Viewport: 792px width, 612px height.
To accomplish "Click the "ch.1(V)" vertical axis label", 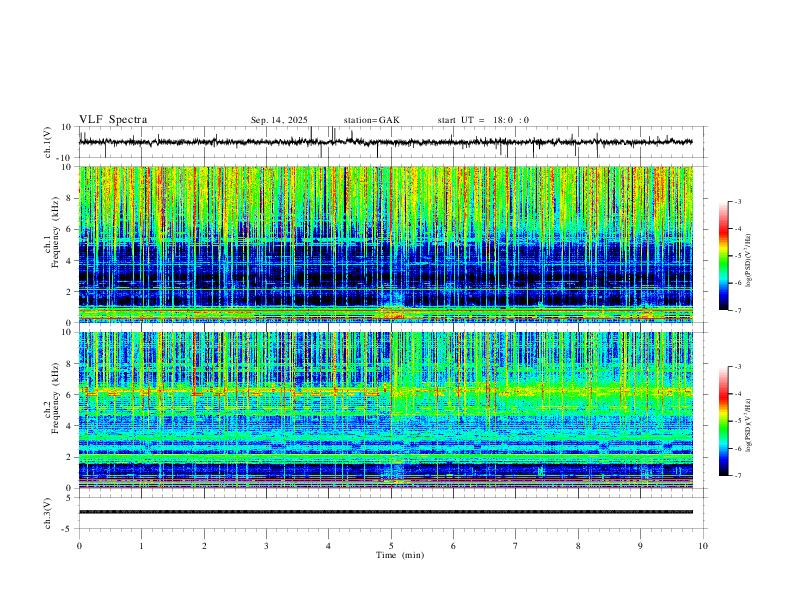I will pyautogui.click(x=48, y=142).
